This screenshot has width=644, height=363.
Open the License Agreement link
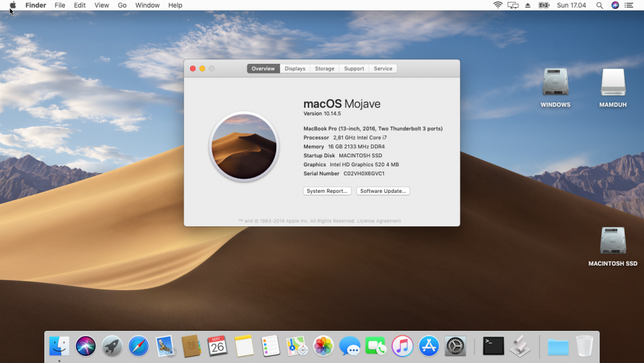[379, 221]
